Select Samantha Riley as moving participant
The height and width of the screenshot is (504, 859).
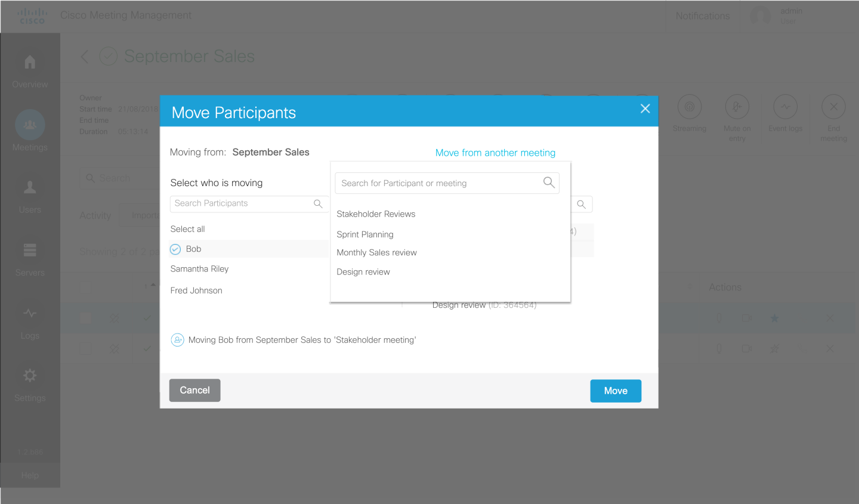pyautogui.click(x=199, y=269)
